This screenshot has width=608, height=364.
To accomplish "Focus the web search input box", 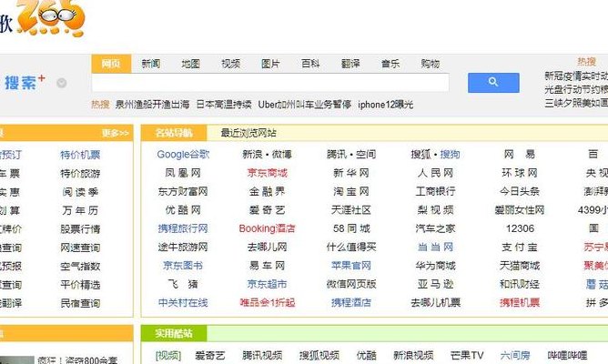I will tap(270, 83).
